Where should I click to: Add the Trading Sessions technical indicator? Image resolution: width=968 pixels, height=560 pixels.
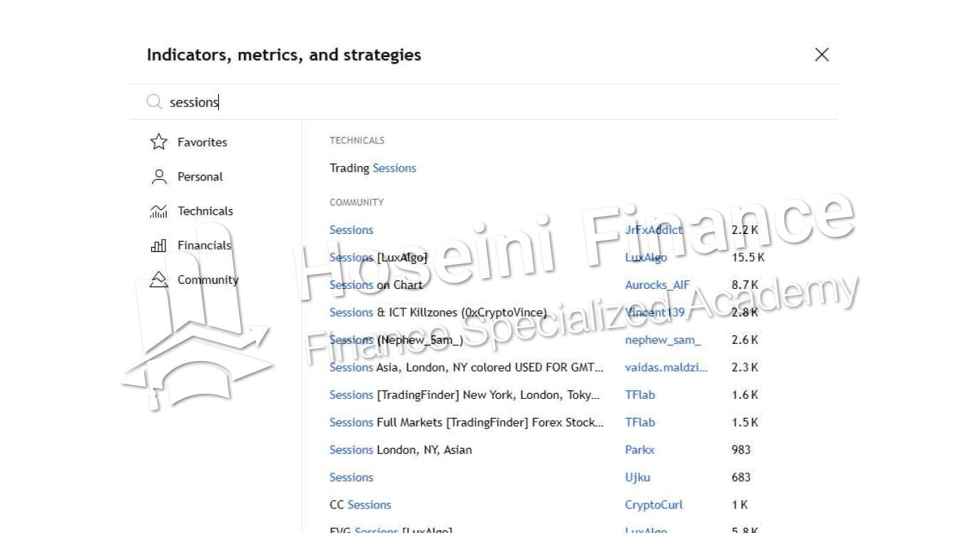372,168
